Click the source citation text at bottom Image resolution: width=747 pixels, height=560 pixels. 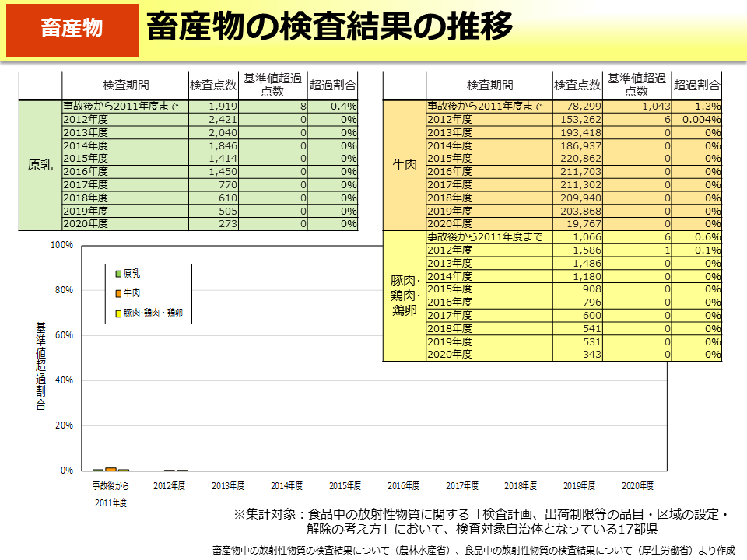(473, 550)
